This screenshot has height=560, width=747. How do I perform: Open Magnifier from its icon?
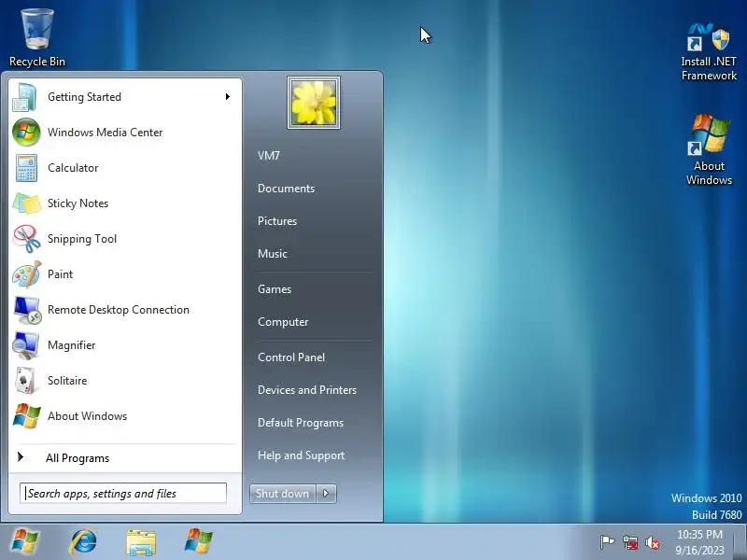pos(26,345)
